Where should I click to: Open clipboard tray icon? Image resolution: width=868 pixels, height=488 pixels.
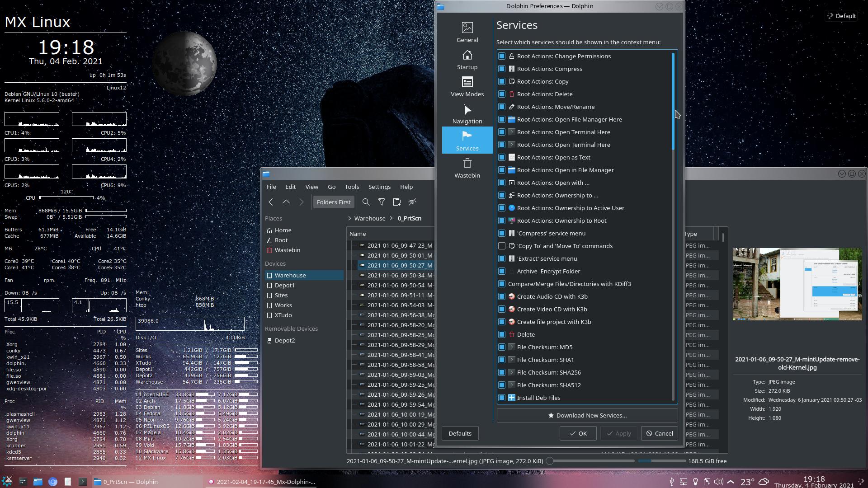click(707, 482)
